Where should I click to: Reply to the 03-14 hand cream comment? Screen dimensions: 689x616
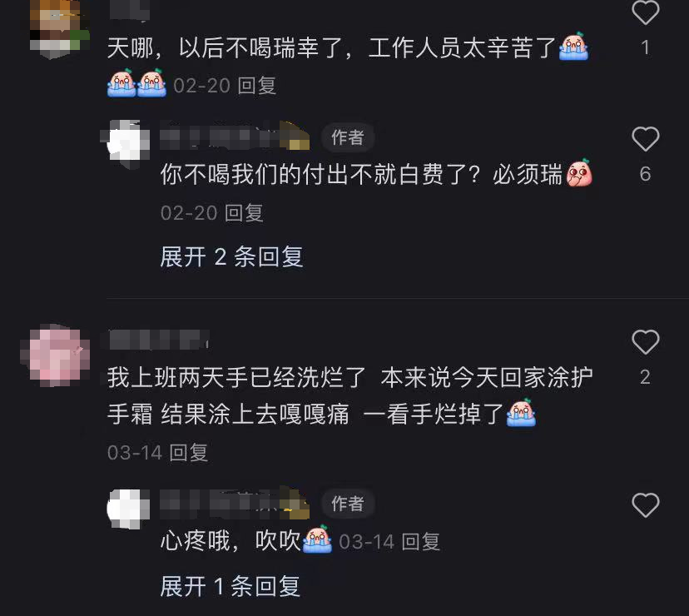tap(189, 453)
